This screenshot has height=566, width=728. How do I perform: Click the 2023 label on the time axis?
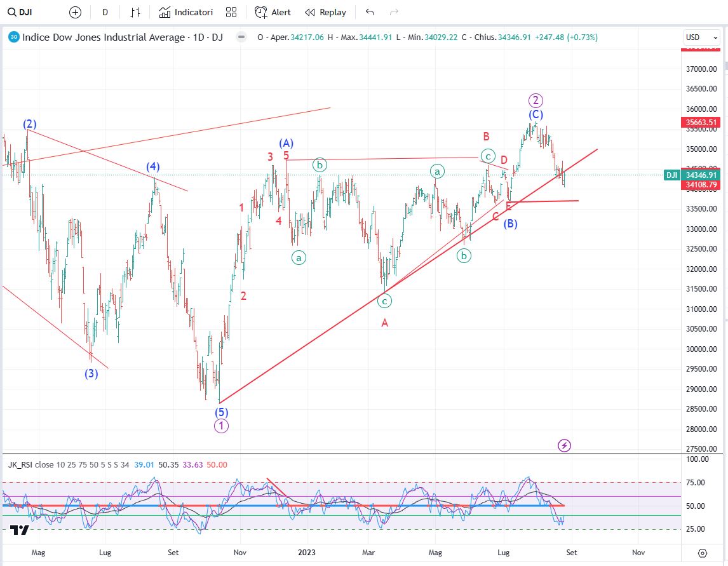click(x=306, y=553)
